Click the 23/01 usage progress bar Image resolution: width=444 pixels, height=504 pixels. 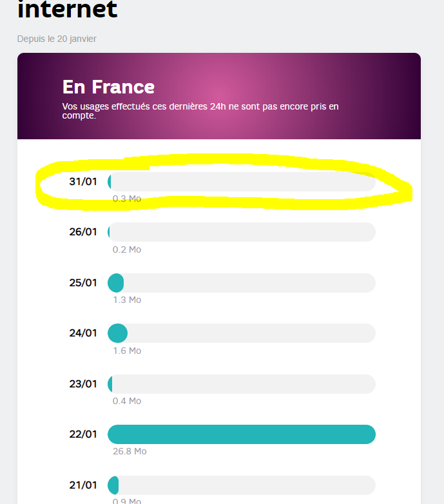click(242, 384)
